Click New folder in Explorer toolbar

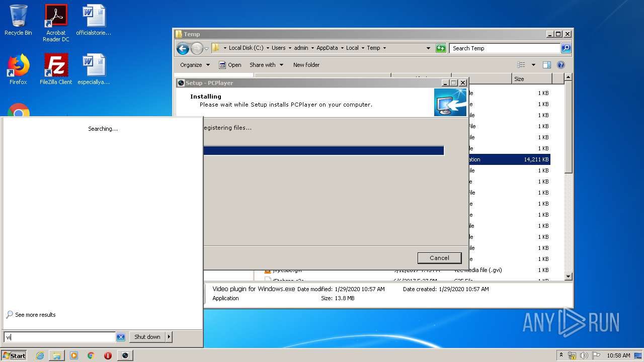tap(306, 65)
